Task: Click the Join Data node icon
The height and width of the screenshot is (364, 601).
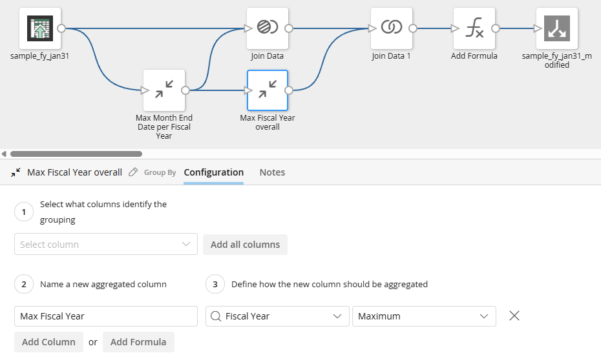Action: click(x=268, y=28)
